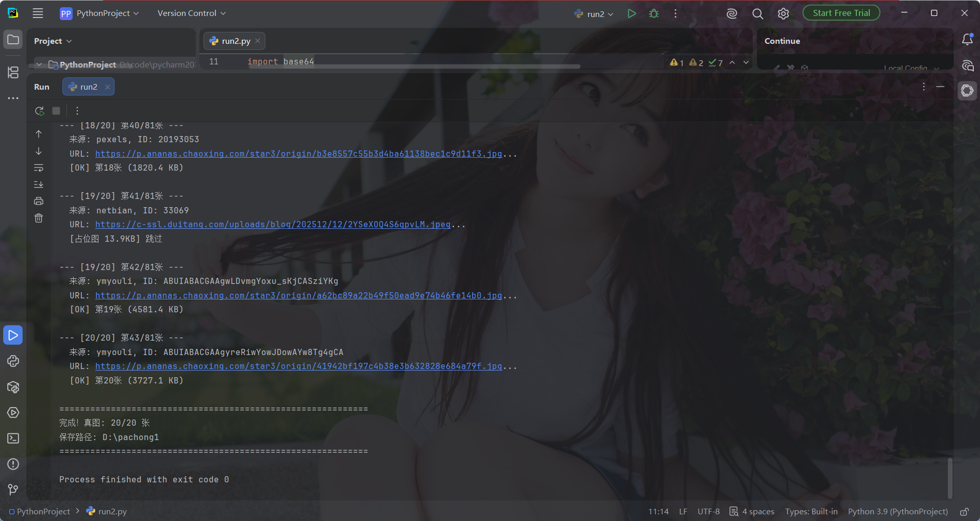The height and width of the screenshot is (521, 980).
Task: Open Local Config dropdown in Continue
Action: click(911, 68)
